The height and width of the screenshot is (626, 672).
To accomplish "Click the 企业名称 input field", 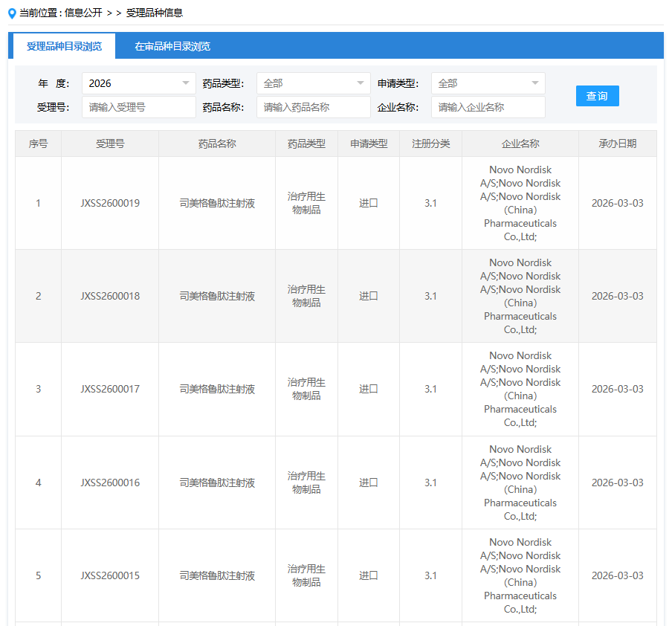I will [x=488, y=107].
